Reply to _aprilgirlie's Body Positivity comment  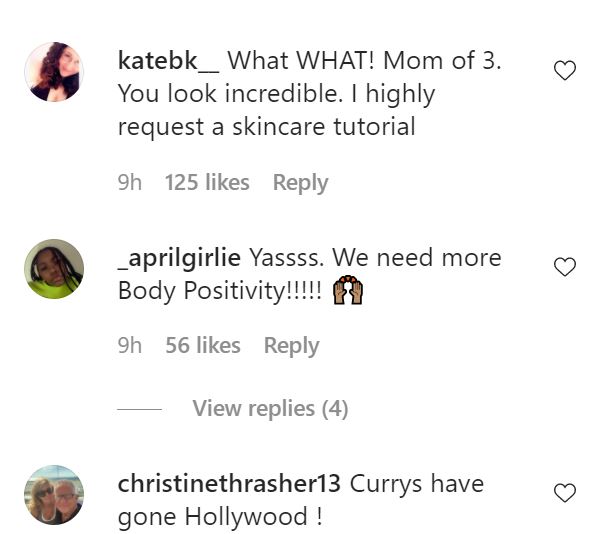(x=291, y=346)
